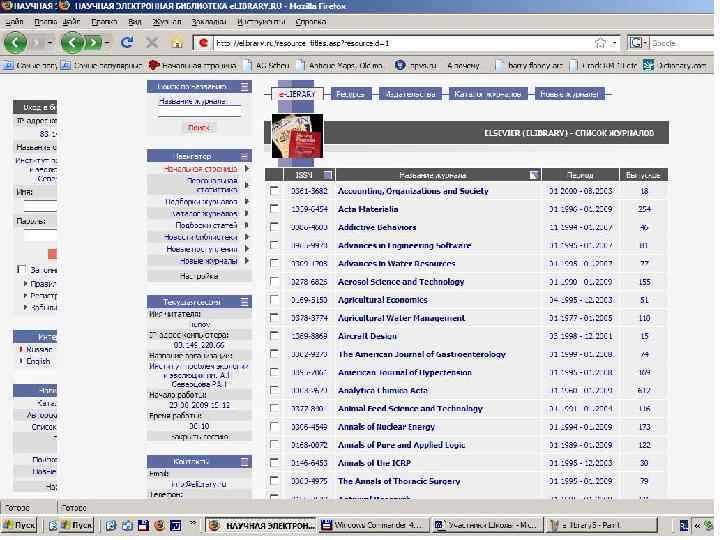The width and height of the screenshot is (720, 540).
Task: Click the site favicon in the address bar
Action: tap(203, 43)
